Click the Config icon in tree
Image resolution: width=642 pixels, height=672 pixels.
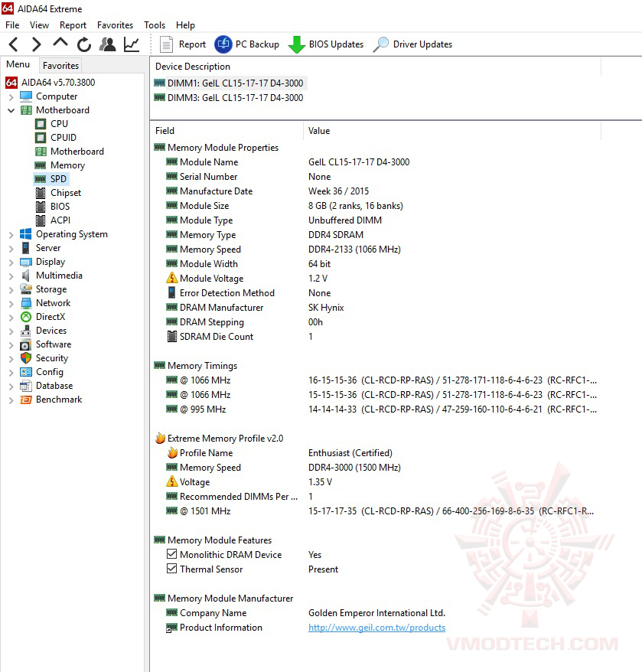pos(26,371)
